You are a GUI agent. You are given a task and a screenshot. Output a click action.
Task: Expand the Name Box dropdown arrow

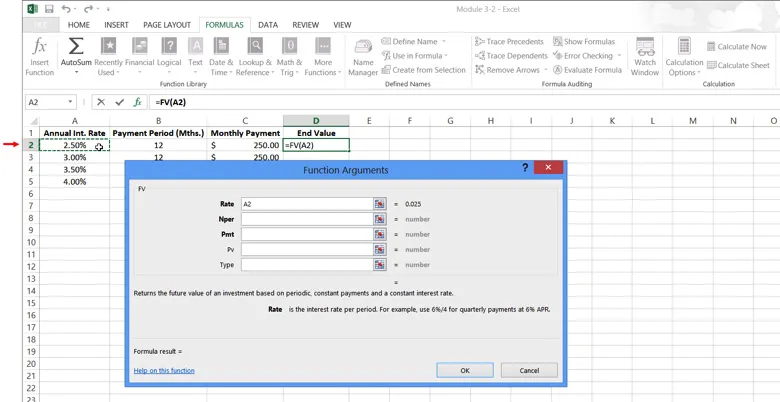pyautogui.click(x=71, y=102)
